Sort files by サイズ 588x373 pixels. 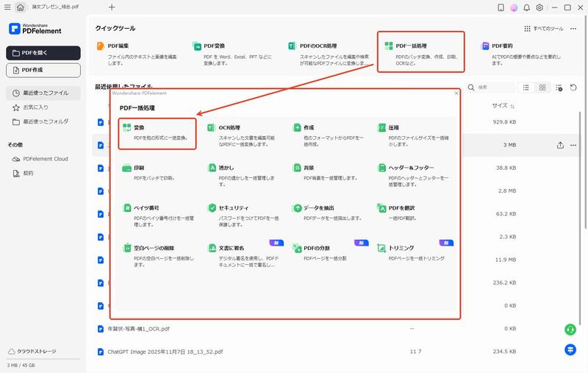point(503,106)
